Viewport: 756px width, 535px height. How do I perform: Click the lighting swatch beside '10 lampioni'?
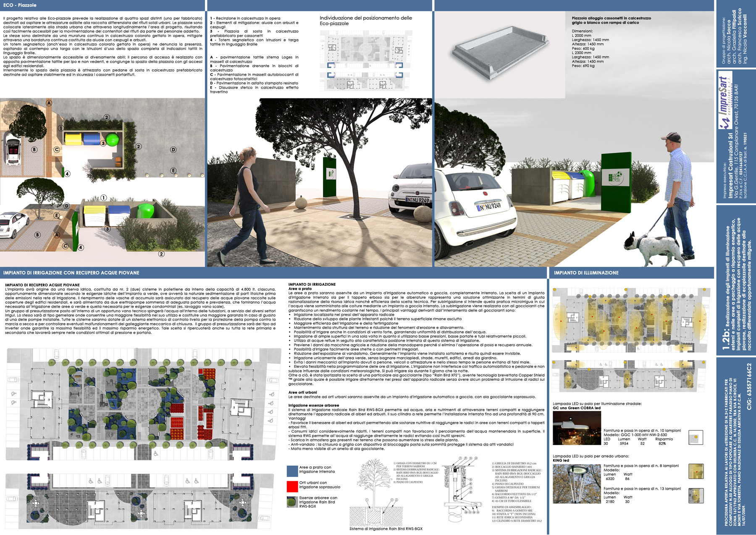[696, 437]
